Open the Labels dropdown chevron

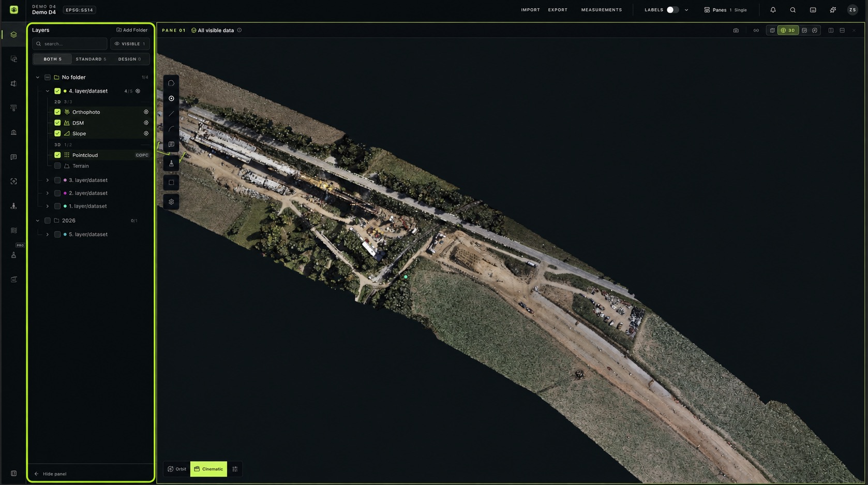point(686,10)
